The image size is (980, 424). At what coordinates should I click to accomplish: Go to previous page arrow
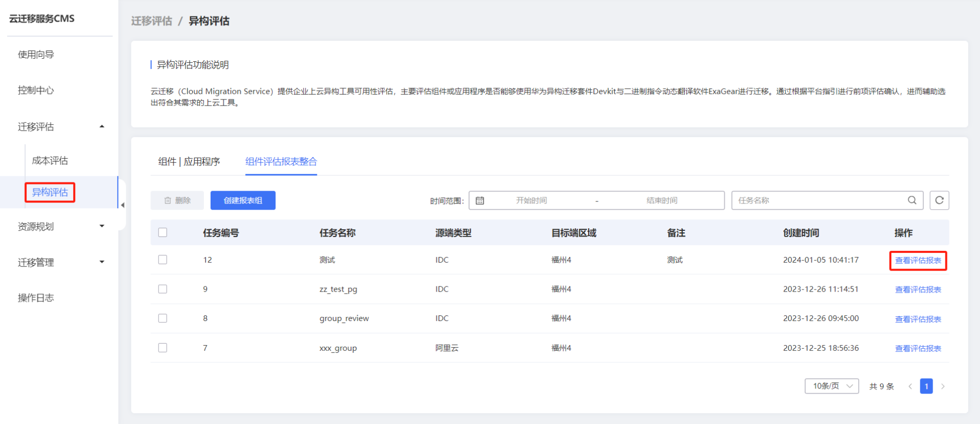click(x=910, y=386)
